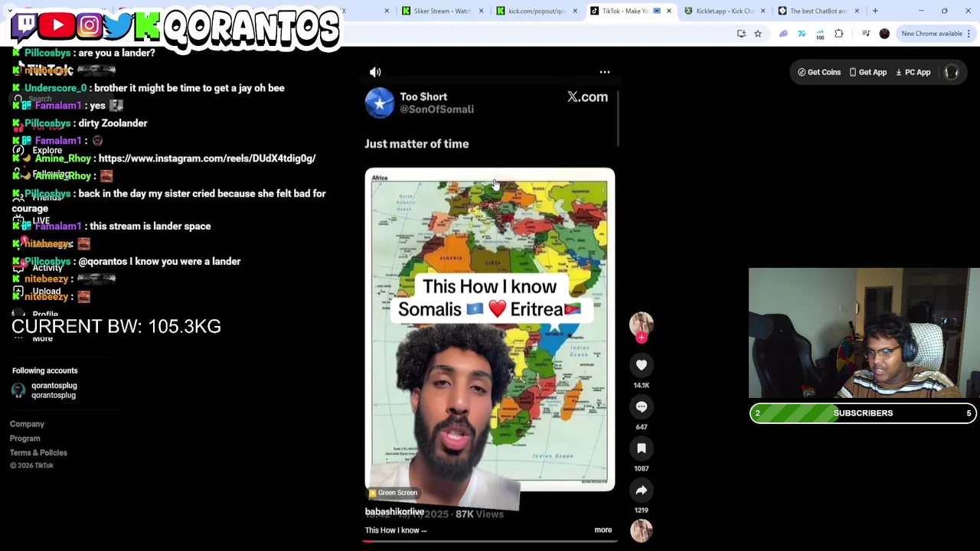Screen dimensions: 980x551
Task: Seek on the video progress bar
Action: (490, 541)
